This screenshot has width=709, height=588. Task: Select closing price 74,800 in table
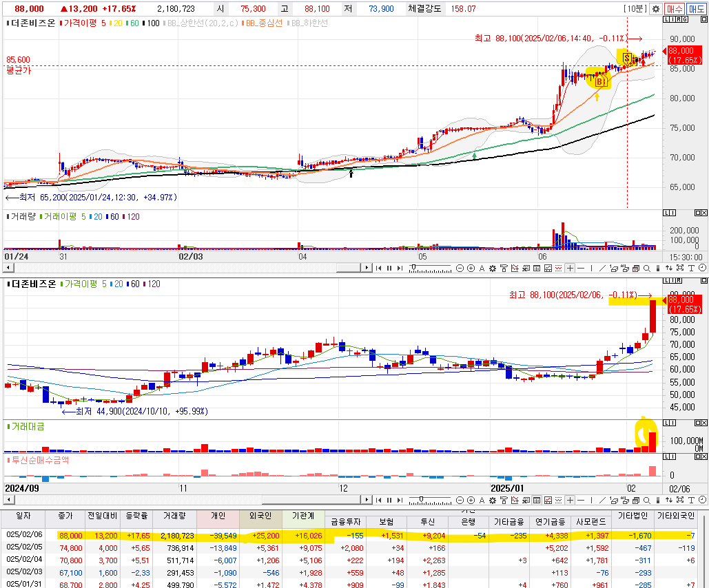(71, 548)
